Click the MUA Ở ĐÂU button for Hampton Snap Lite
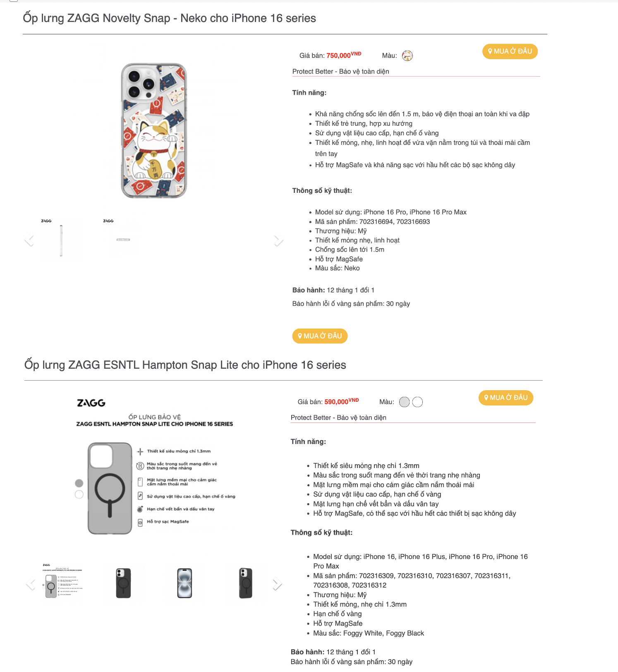The height and width of the screenshot is (672, 618). tap(506, 398)
